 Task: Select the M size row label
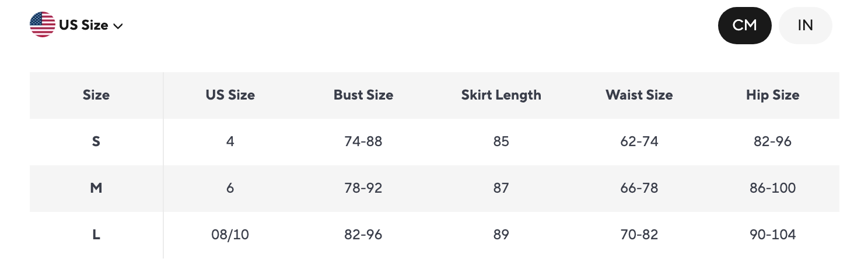point(96,188)
